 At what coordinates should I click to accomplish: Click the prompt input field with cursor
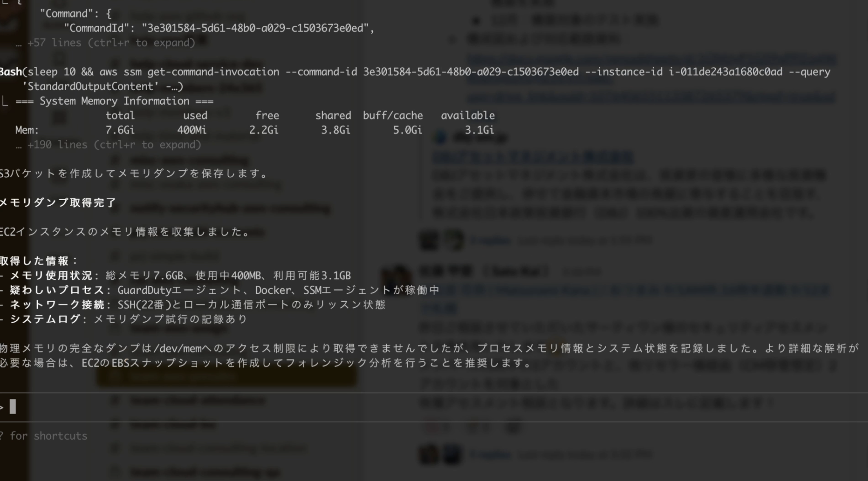434,407
